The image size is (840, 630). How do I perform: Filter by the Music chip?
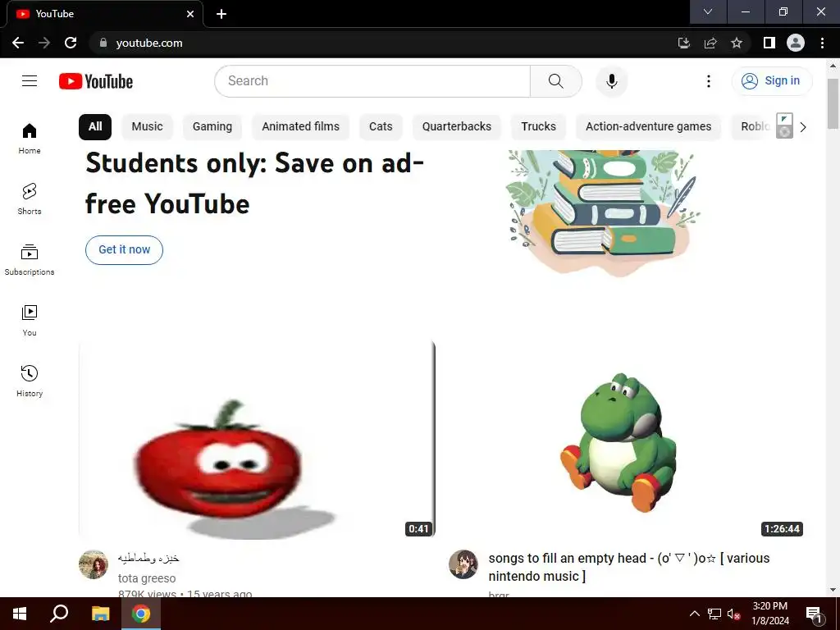(x=148, y=127)
